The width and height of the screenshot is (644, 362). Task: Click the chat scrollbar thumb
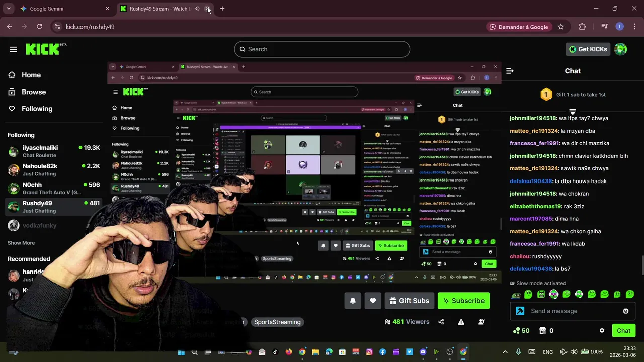[x=641, y=265]
